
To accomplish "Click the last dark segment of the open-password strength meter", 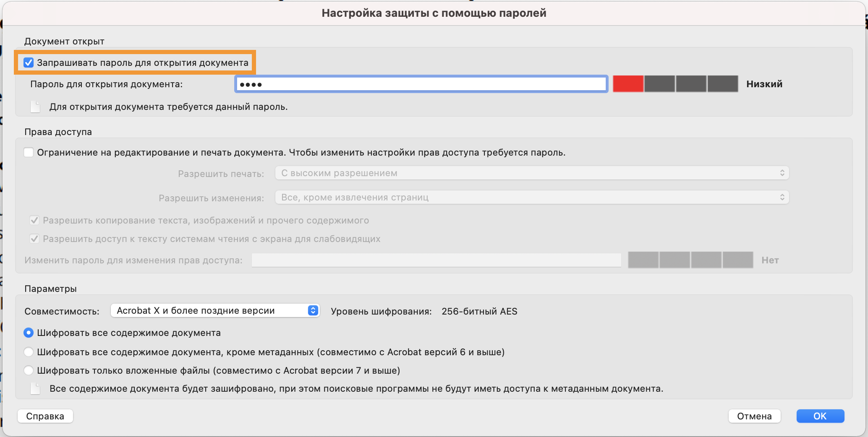I will point(722,84).
